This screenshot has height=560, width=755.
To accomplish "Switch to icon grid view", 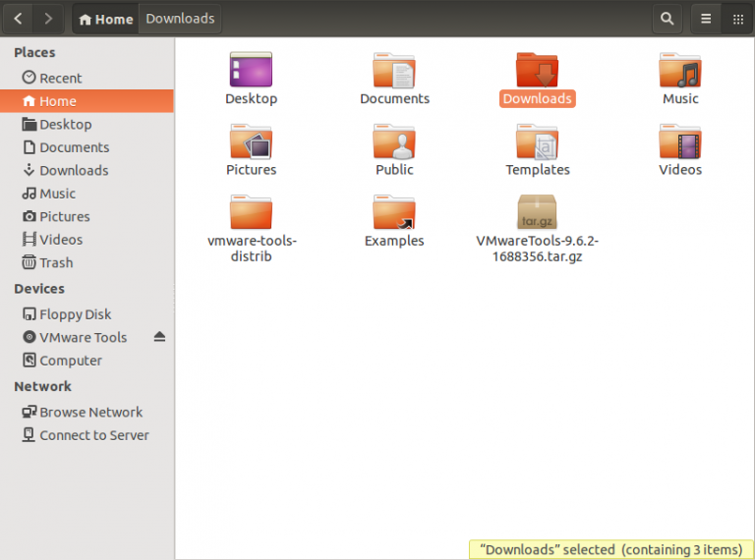I will tap(738, 19).
